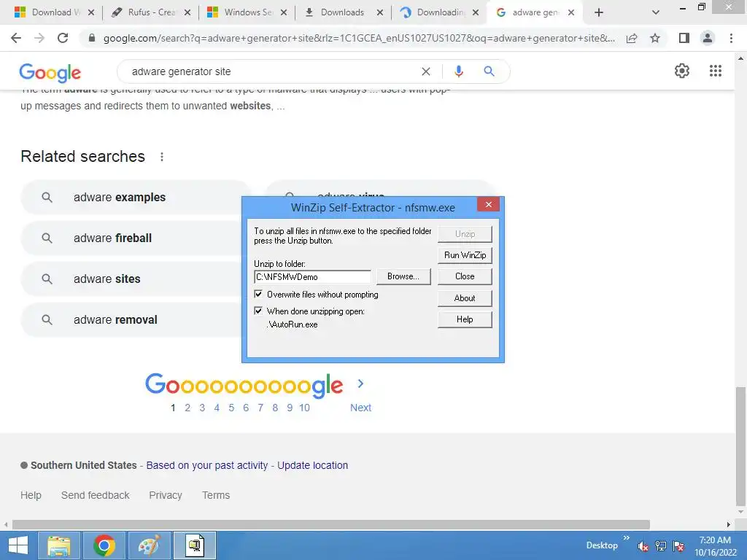747x560 pixels.
Task: Select WinZip Self-Extractor taskbar icon
Action: (194, 545)
